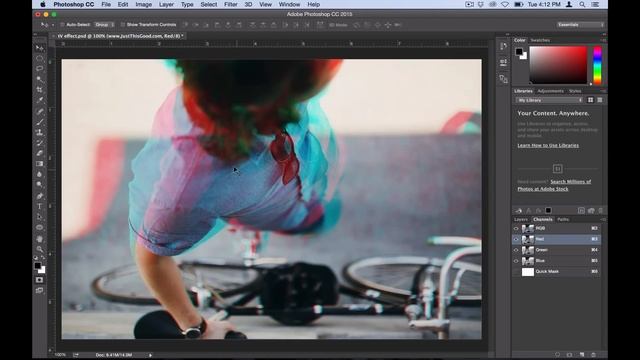Click the zoom percentage field in status bar
Viewport: 640px width, 360px height.
pyautogui.click(x=60, y=355)
